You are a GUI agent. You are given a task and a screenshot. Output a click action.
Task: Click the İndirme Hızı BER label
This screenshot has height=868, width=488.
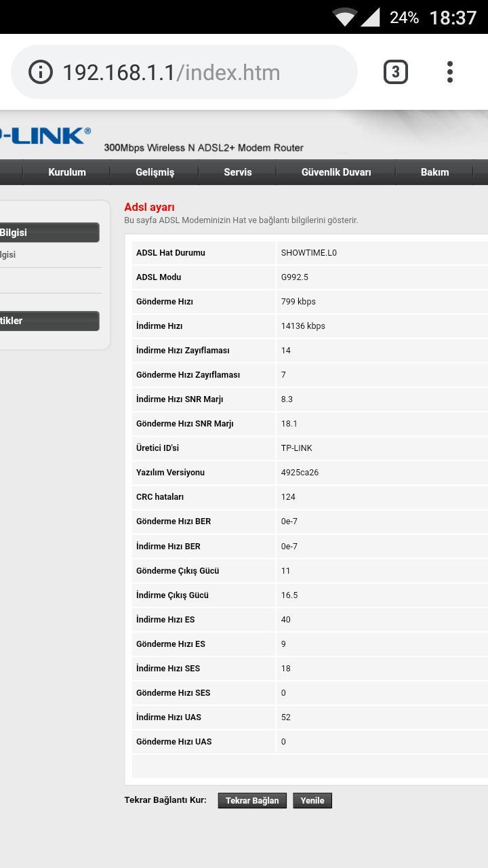(x=169, y=547)
